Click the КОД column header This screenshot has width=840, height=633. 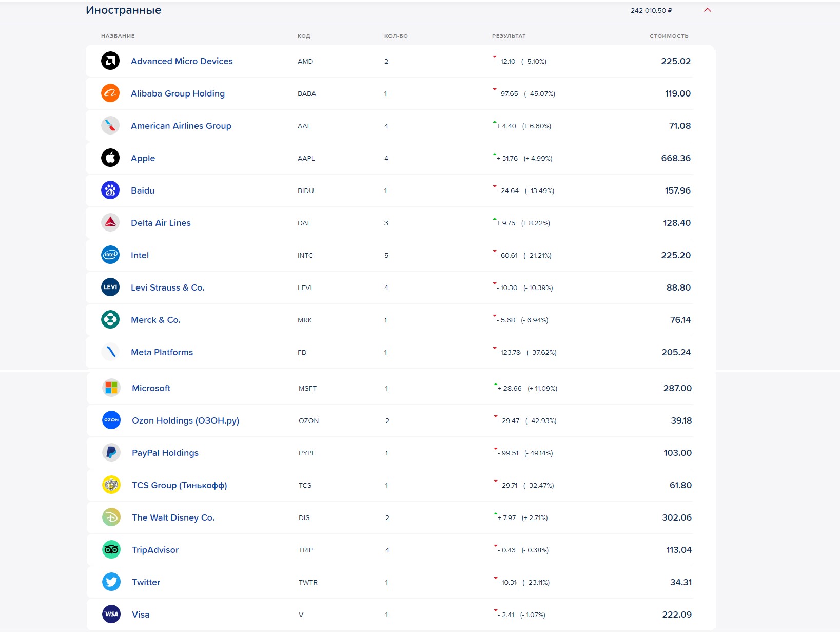304,36
